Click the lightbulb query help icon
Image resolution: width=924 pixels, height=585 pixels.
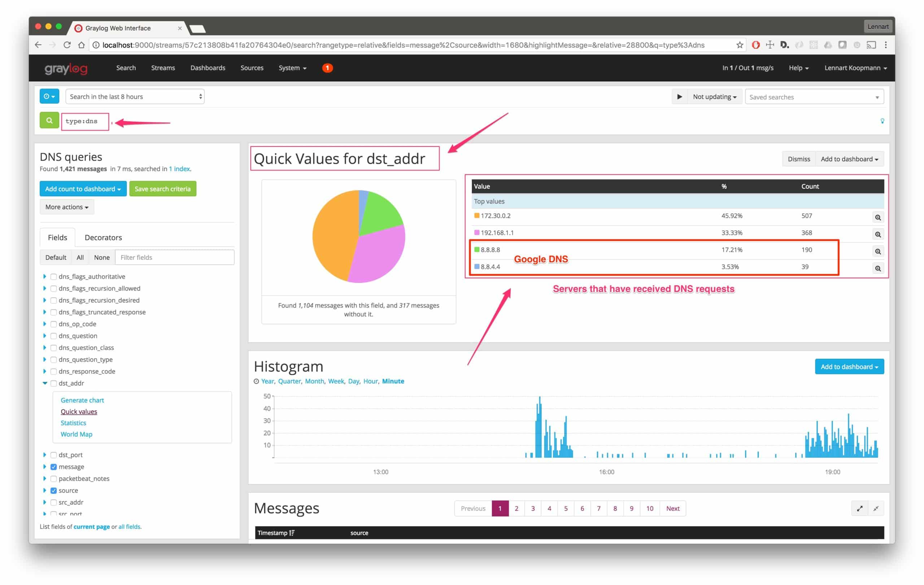point(882,121)
